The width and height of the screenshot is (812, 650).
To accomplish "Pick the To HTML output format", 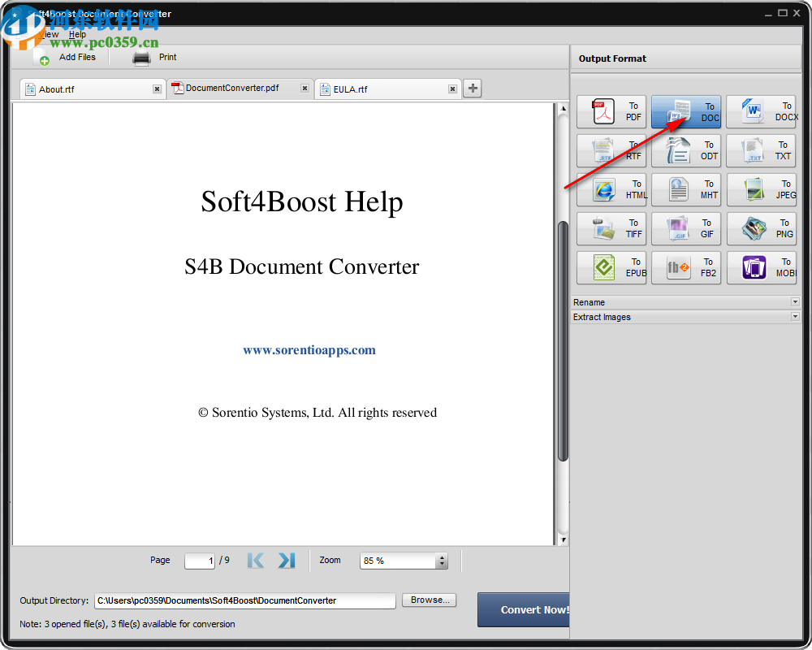I will pos(611,189).
